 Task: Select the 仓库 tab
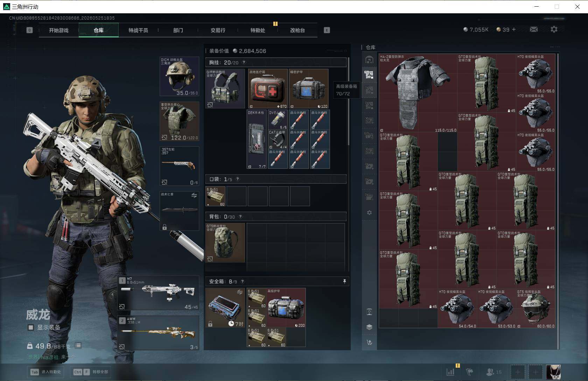(x=99, y=30)
